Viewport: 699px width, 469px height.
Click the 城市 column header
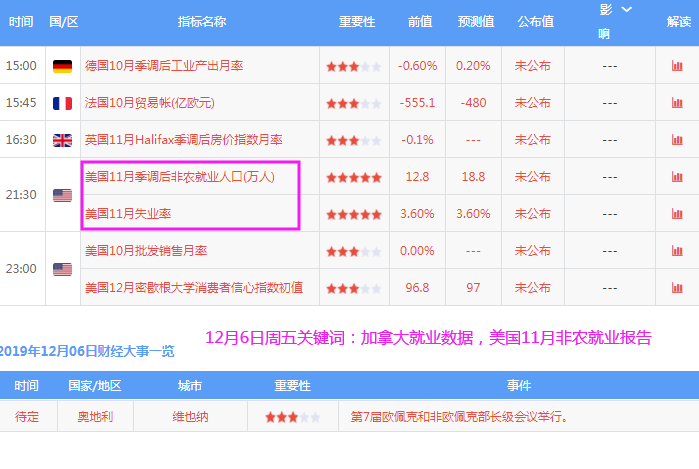(190, 386)
